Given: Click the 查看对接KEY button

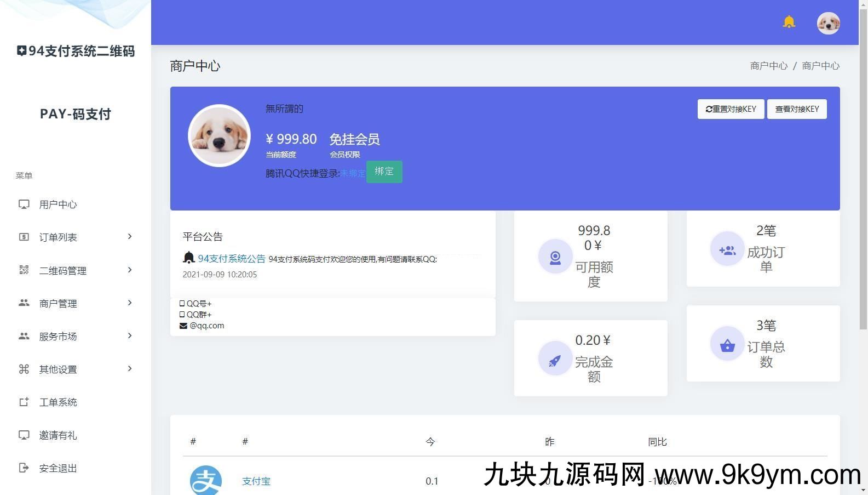Looking at the screenshot, I should point(797,109).
